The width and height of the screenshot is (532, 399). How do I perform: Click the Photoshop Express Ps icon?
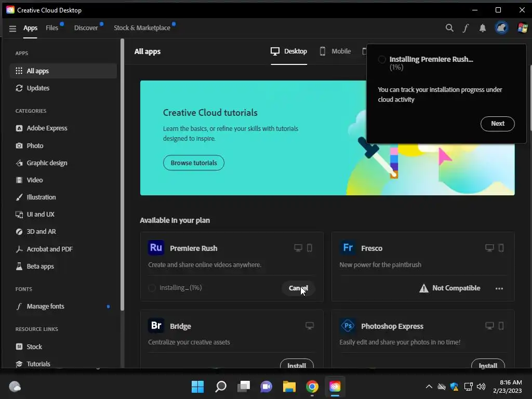click(348, 326)
